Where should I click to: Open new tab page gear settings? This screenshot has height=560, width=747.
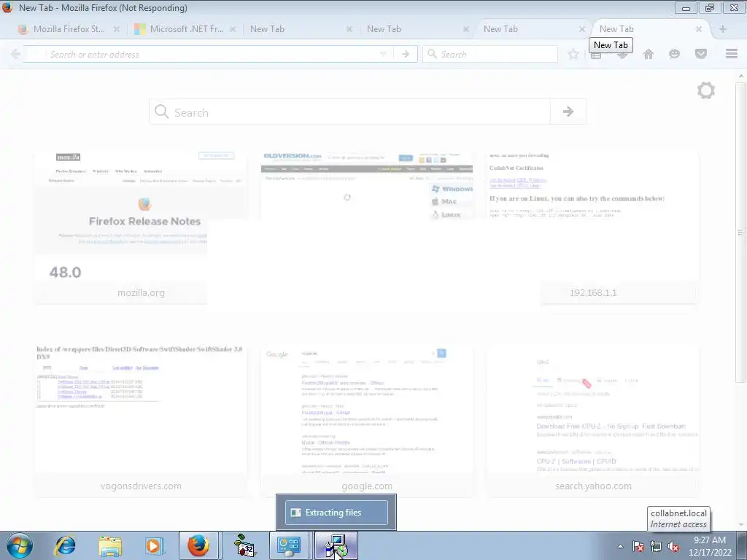point(706,90)
